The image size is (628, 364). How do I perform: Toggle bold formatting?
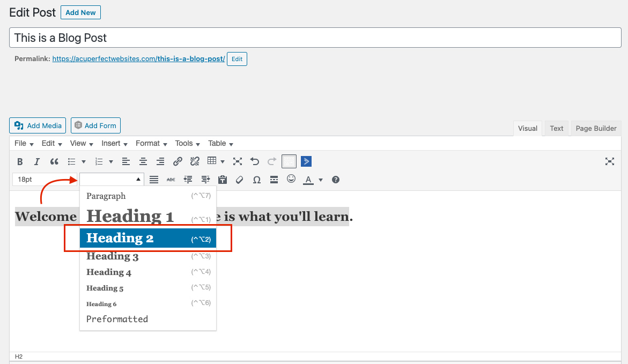tap(20, 161)
